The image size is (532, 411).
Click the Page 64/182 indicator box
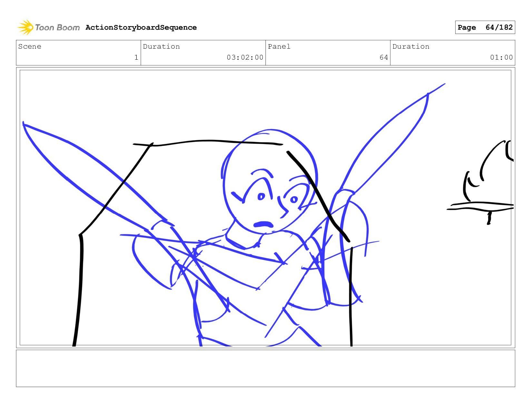tap(485, 27)
